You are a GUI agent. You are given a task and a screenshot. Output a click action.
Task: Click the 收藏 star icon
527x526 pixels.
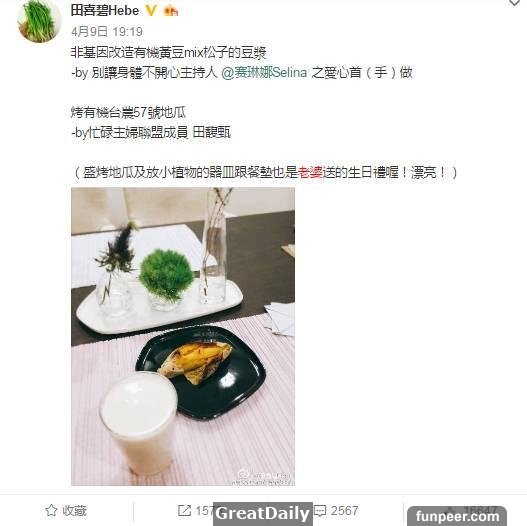pyautogui.click(x=51, y=510)
